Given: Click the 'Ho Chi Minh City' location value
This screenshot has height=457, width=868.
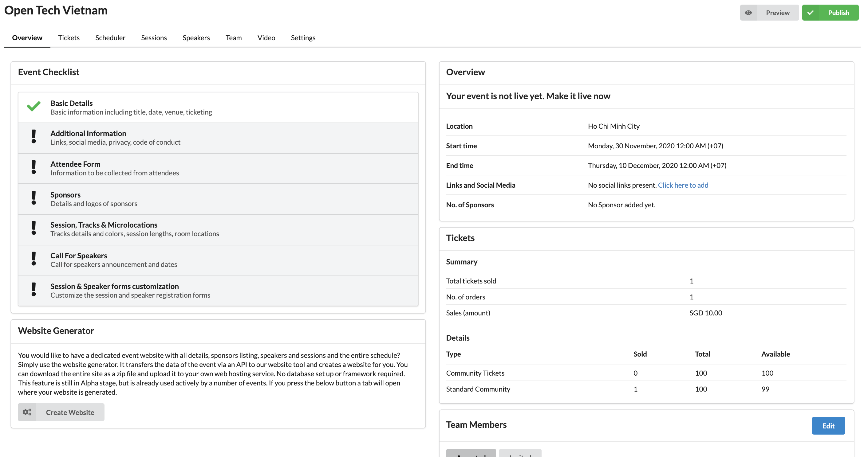Looking at the screenshot, I should [614, 126].
